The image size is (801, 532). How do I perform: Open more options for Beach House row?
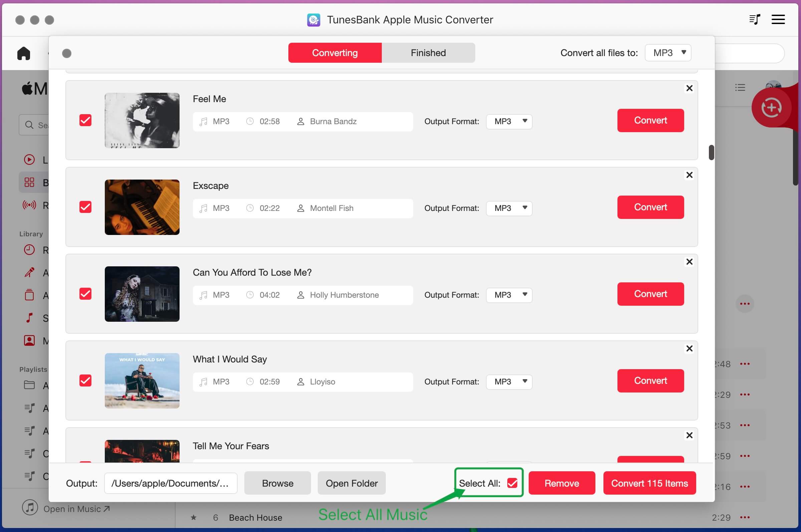(745, 518)
